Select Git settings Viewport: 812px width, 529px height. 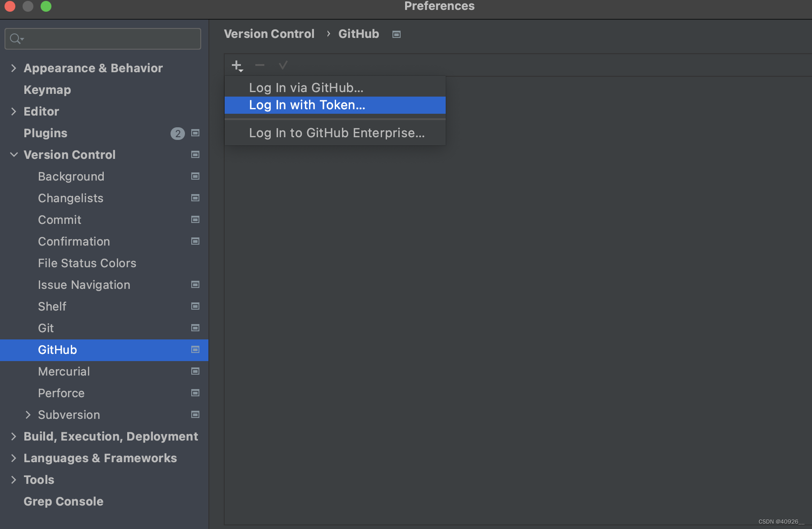46,328
